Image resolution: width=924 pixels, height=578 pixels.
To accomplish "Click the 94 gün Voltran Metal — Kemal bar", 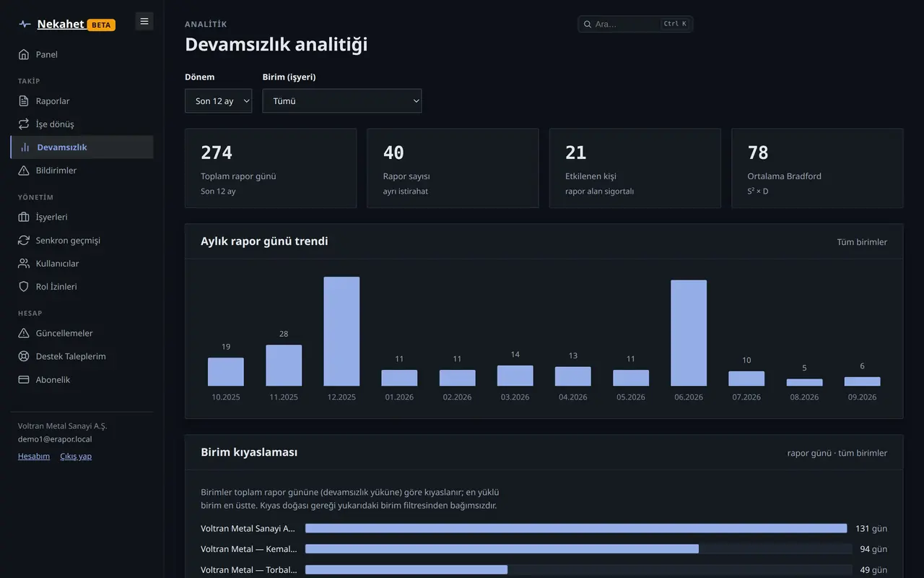I will click(x=502, y=549).
